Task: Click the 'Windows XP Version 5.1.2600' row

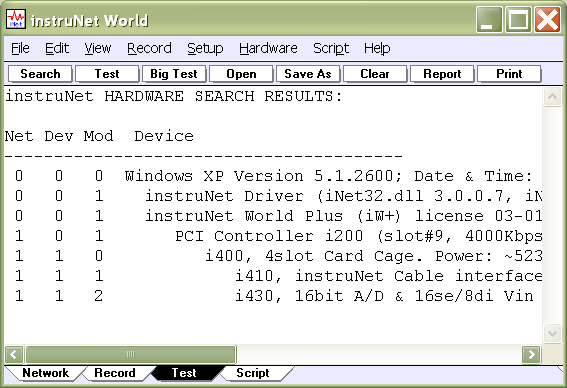Action: 273,176
